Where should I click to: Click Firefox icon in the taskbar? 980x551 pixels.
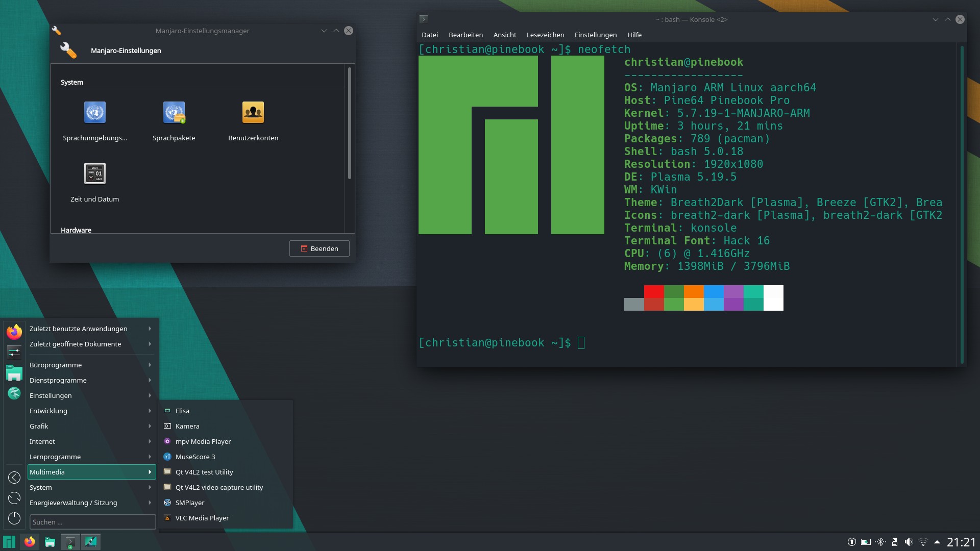click(30, 542)
